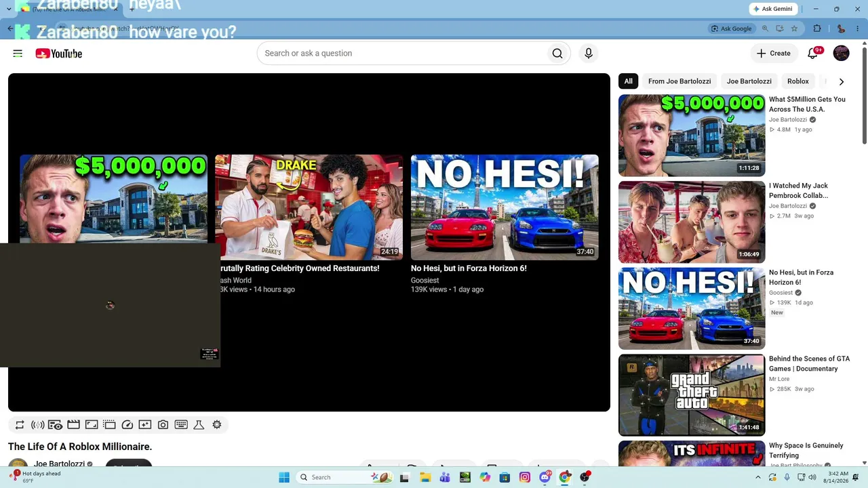Click the resize player frame icon
This screenshot has width=868, height=488.
pyautogui.click(x=92, y=425)
